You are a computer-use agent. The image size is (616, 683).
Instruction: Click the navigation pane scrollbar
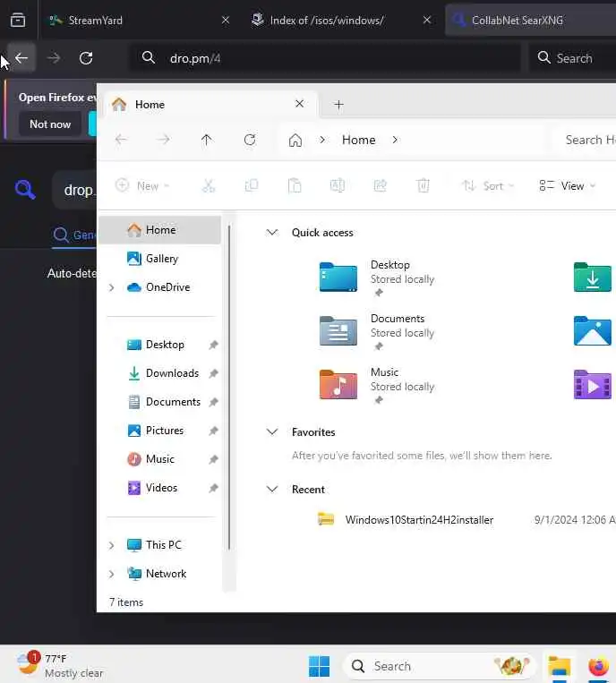(x=228, y=388)
